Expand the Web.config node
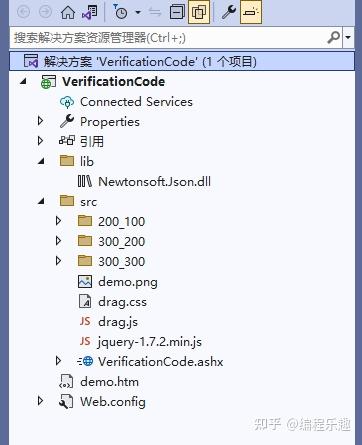Image resolution: width=362 pixels, height=445 pixels. click(40, 401)
